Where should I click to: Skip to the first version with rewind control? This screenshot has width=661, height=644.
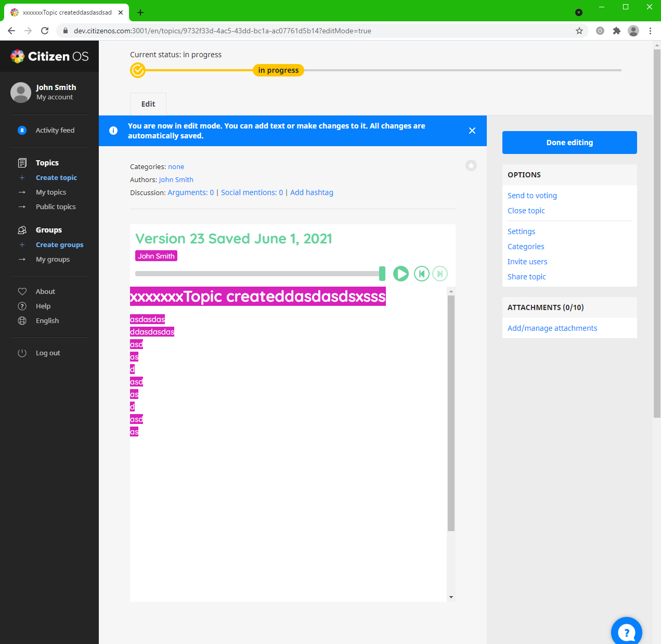point(422,274)
